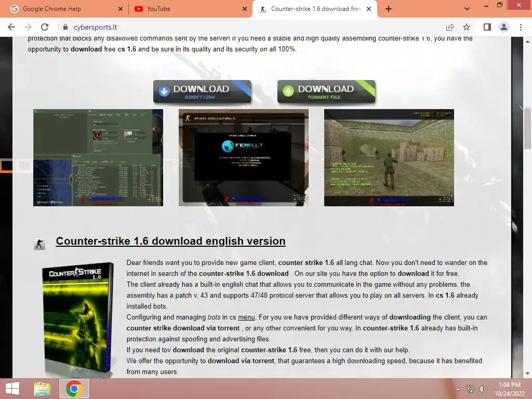The width and height of the screenshot is (532, 399).
Task: Click the vertical scrollbar thumb
Action: pyautogui.click(x=528, y=128)
